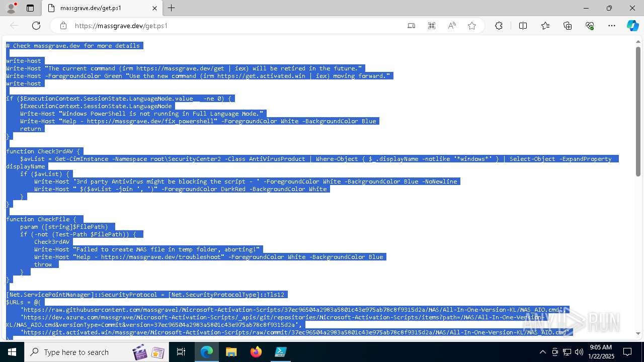Viewport: 644px width, 362px height.
Task: Click the 'function Check3rdAV {' line
Action: [x=43, y=151]
